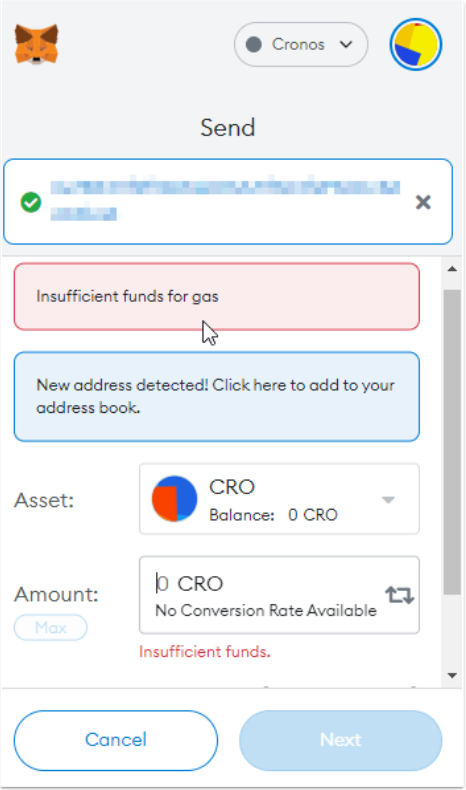Image resolution: width=466 pixels, height=790 pixels.
Task: Set the maximum amount with Max
Action: click(x=50, y=628)
